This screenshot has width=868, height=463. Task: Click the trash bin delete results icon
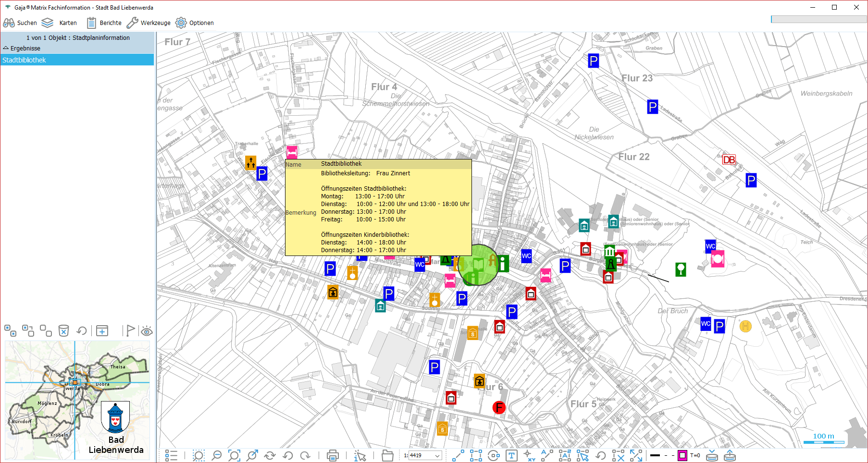(63, 330)
